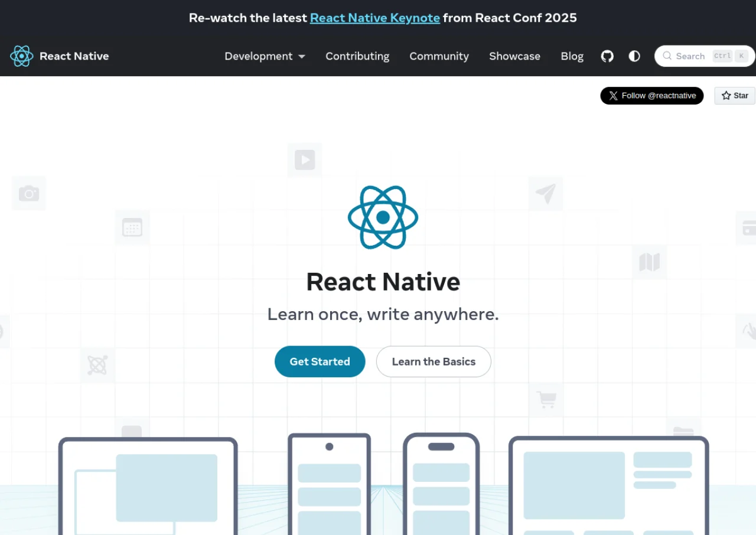The height and width of the screenshot is (535, 756).
Task: Go to the Community page
Action: (x=439, y=56)
